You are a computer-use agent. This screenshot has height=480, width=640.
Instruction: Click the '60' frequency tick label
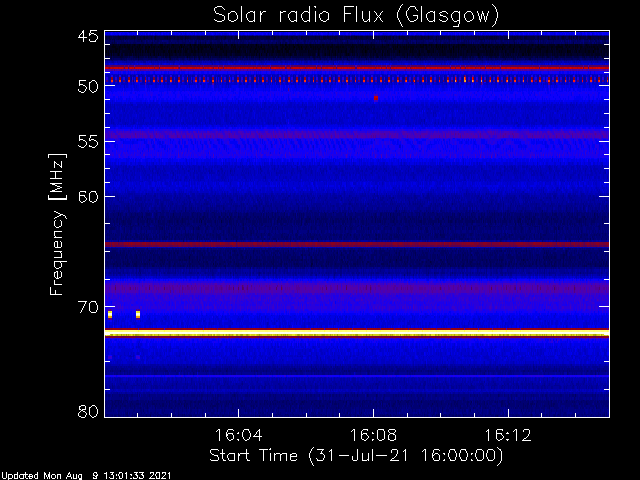88,197
